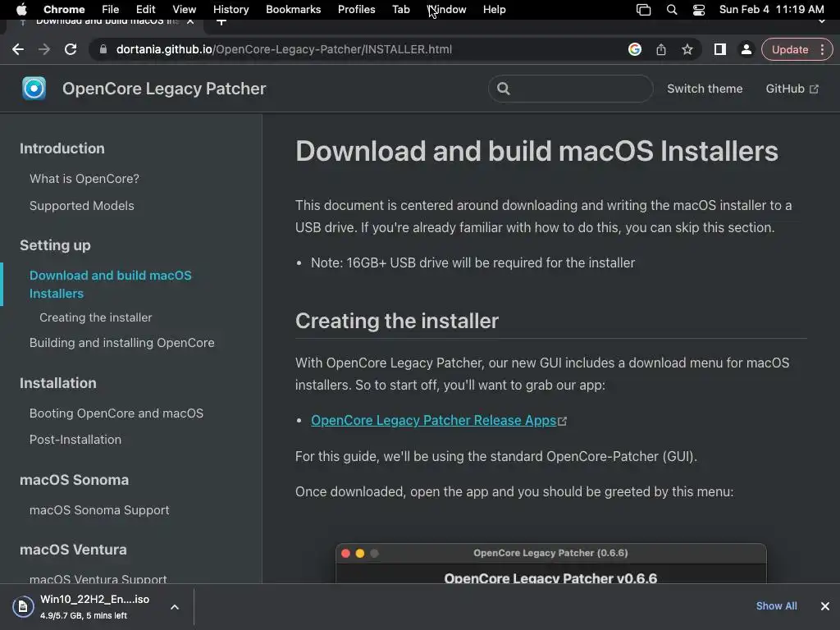Image resolution: width=840 pixels, height=630 pixels.
Task: Open the Chrome side panel icon
Action: pos(719,49)
